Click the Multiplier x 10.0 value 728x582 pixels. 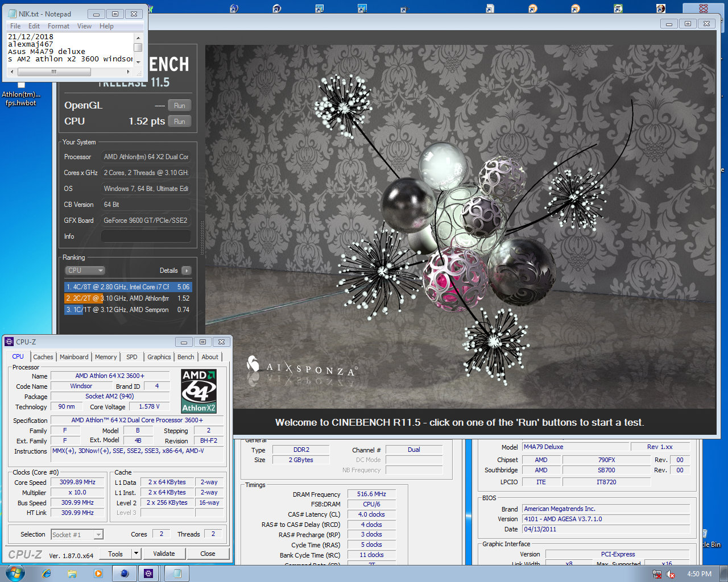tap(77, 492)
